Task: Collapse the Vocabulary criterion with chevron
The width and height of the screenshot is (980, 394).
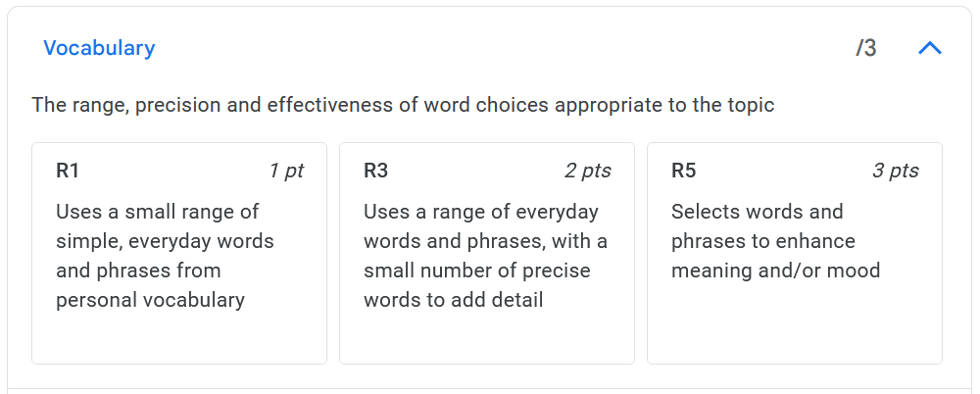Action: point(930,48)
